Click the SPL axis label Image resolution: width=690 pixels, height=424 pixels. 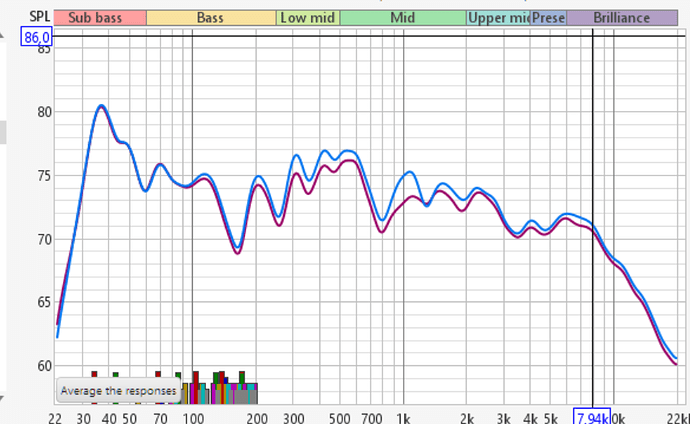[40, 17]
